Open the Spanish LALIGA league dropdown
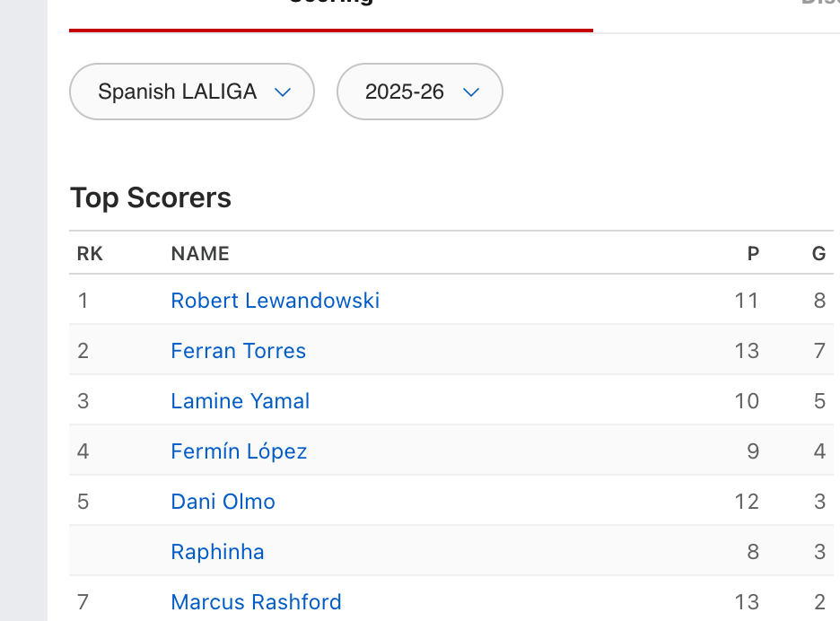840x621 pixels. coord(191,92)
